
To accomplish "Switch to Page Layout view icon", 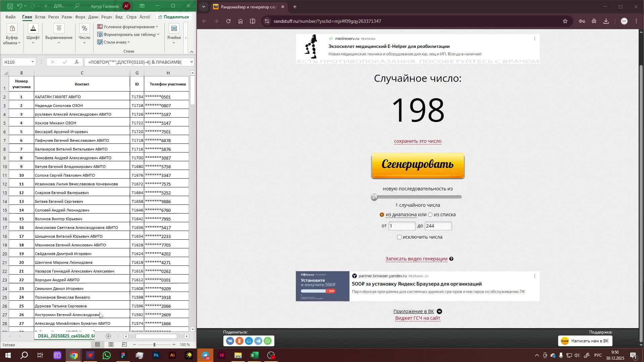I will [111, 345].
